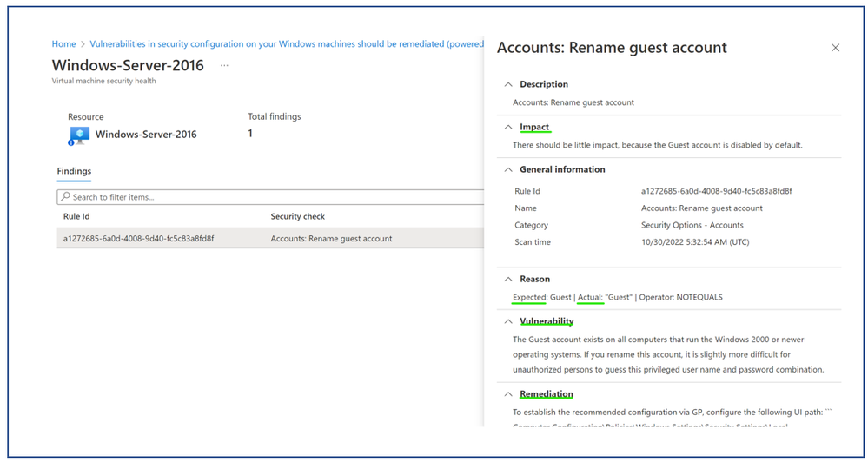Sort by the Rule Id column header
Screen dimensions: 868x462
point(76,216)
